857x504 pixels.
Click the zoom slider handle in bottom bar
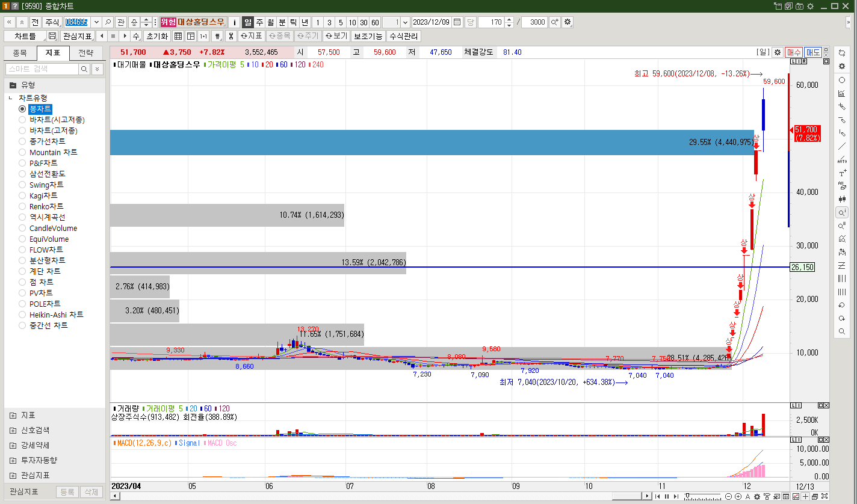click(x=688, y=496)
